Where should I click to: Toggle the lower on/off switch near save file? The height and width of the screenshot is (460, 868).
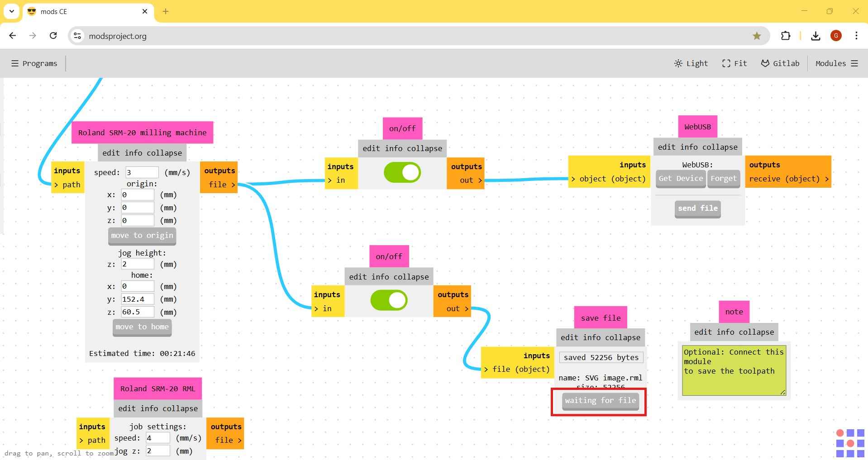click(389, 300)
